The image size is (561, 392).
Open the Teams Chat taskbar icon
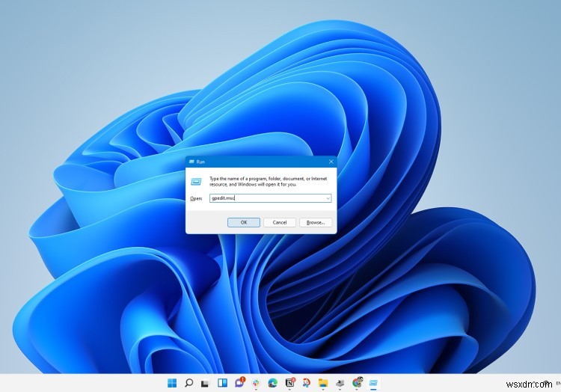[x=239, y=383]
